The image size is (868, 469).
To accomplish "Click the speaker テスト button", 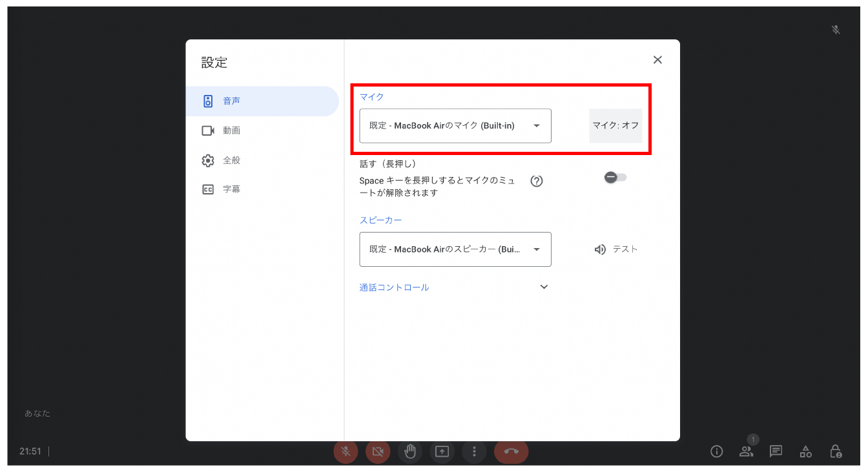I will 616,249.
